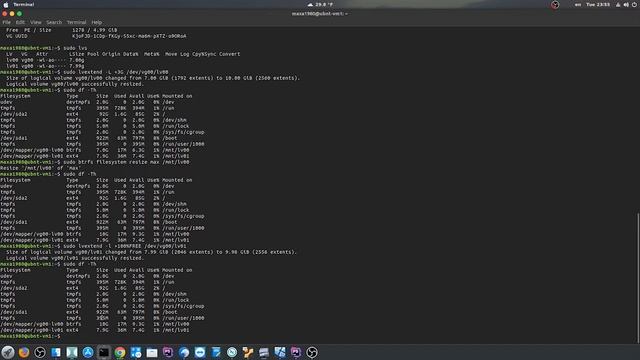Open the View menu
This screenshot has width=640, height=360.
tap(36, 22)
